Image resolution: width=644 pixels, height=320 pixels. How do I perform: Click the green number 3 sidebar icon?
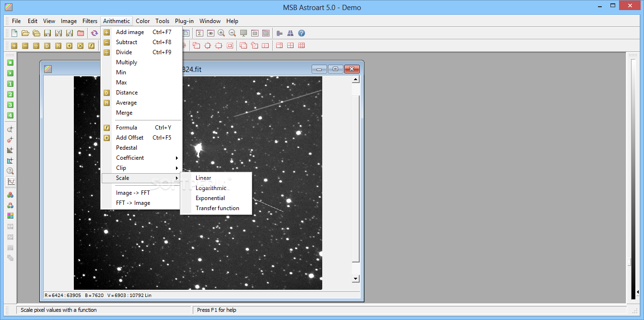pyautogui.click(x=10, y=105)
